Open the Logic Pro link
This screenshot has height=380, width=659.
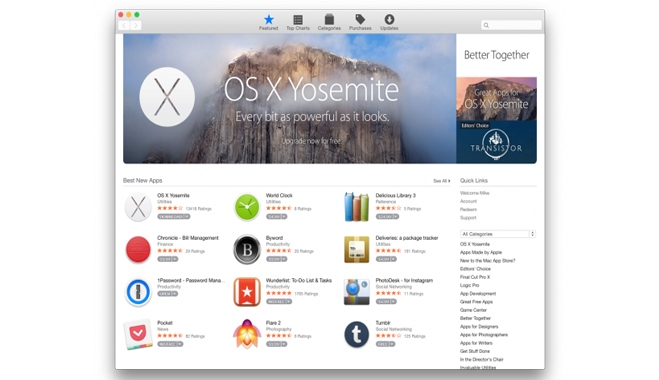(x=469, y=285)
